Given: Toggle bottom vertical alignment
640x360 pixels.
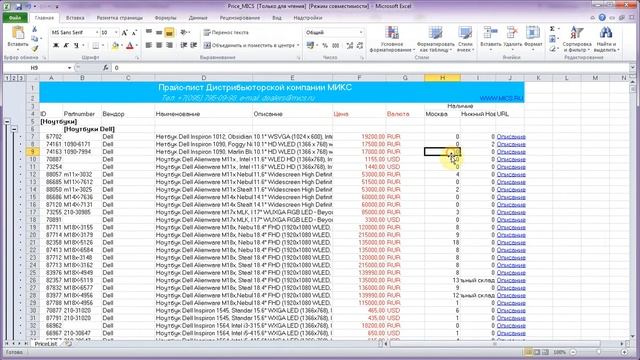Looking at the screenshot, I should click(x=169, y=32).
